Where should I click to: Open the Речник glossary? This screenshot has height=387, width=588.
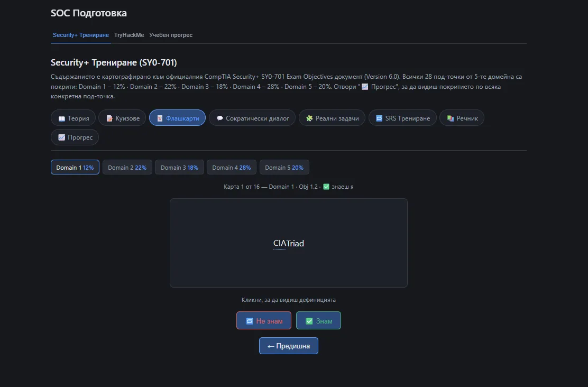click(462, 118)
